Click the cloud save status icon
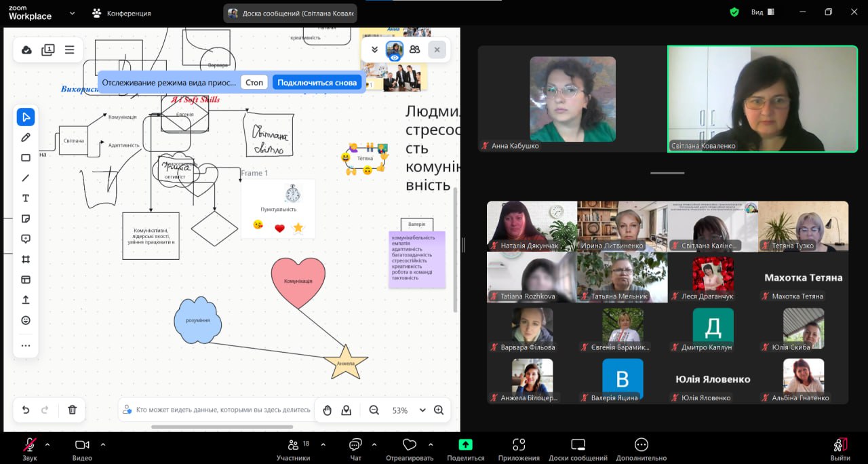This screenshot has width=868, height=464. (26, 50)
